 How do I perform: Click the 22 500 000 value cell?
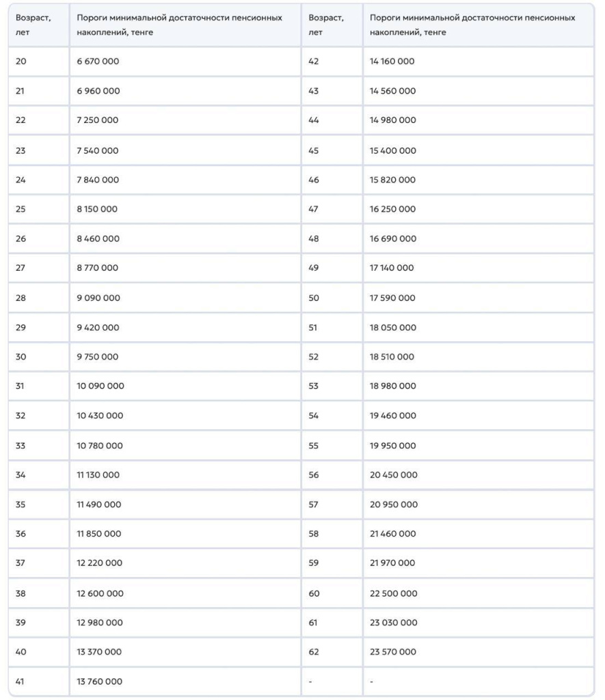[x=479, y=593]
